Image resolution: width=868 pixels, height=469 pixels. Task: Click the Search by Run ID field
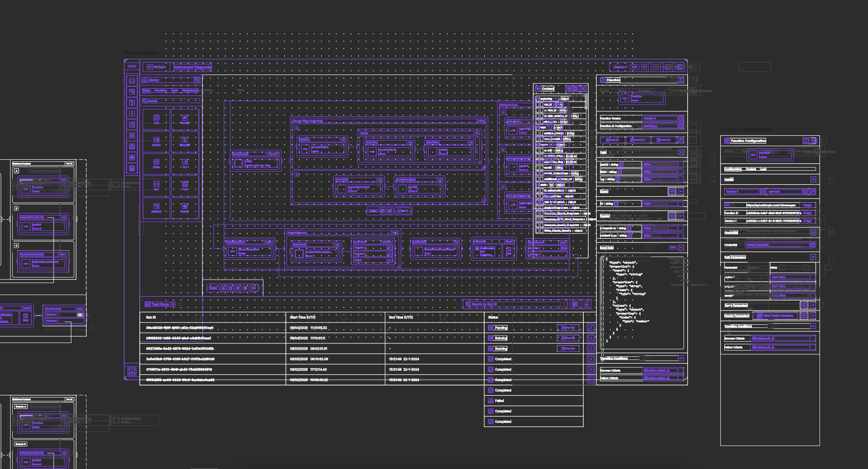515,304
